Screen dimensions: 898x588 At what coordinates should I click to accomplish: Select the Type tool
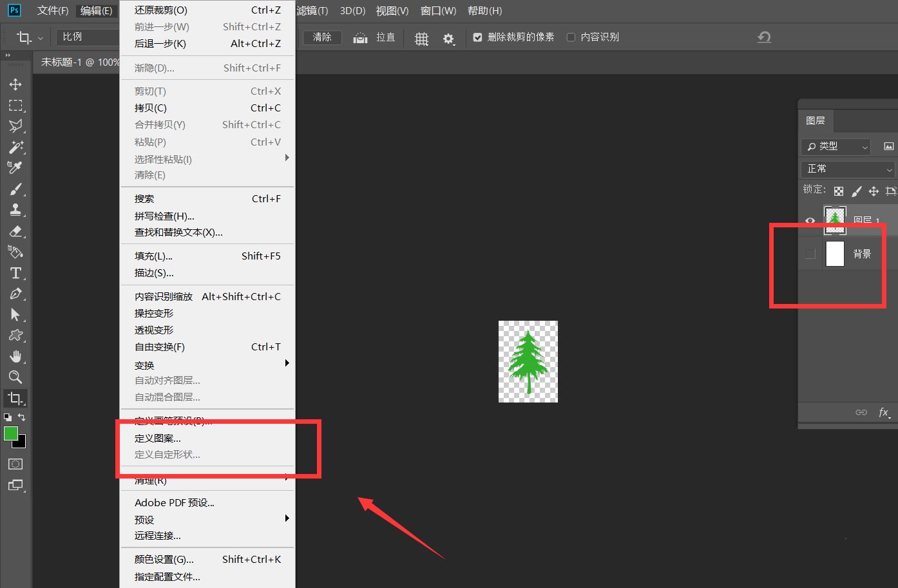pyautogui.click(x=16, y=273)
